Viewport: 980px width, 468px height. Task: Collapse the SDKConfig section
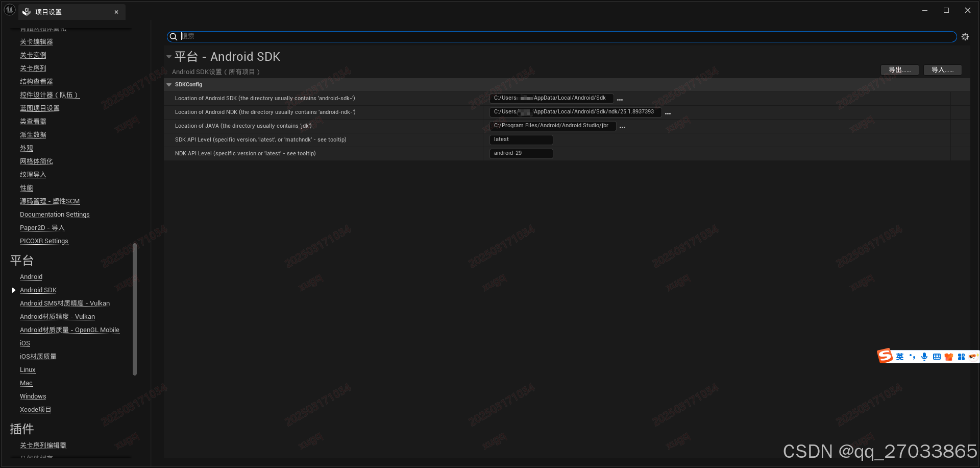[169, 84]
